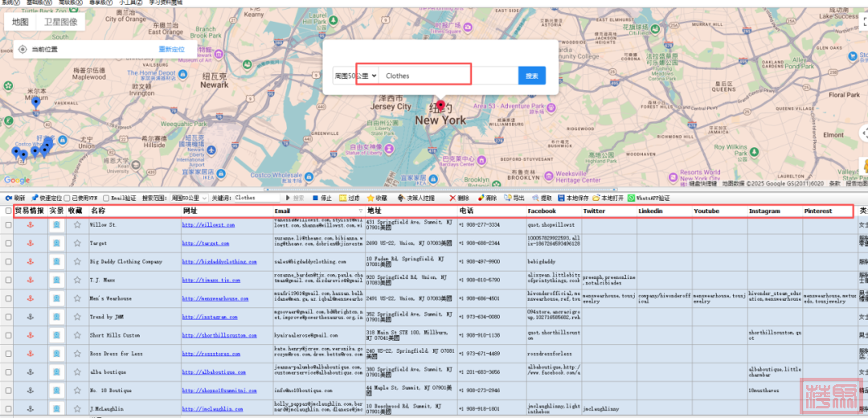Open the 小工具 menu in menu bar
This screenshot has height=418, width=868.
coord(131,2)
